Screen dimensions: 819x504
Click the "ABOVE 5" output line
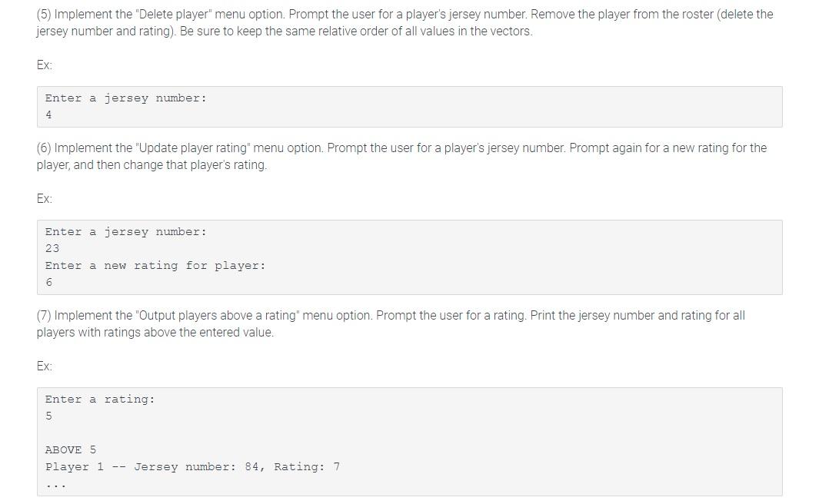[71, 449]
